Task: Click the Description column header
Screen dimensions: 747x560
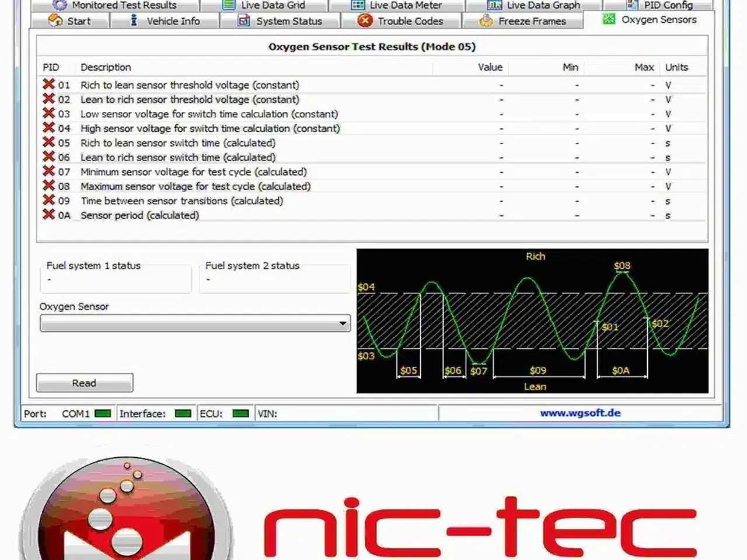Action: click(x=106, y=67)
